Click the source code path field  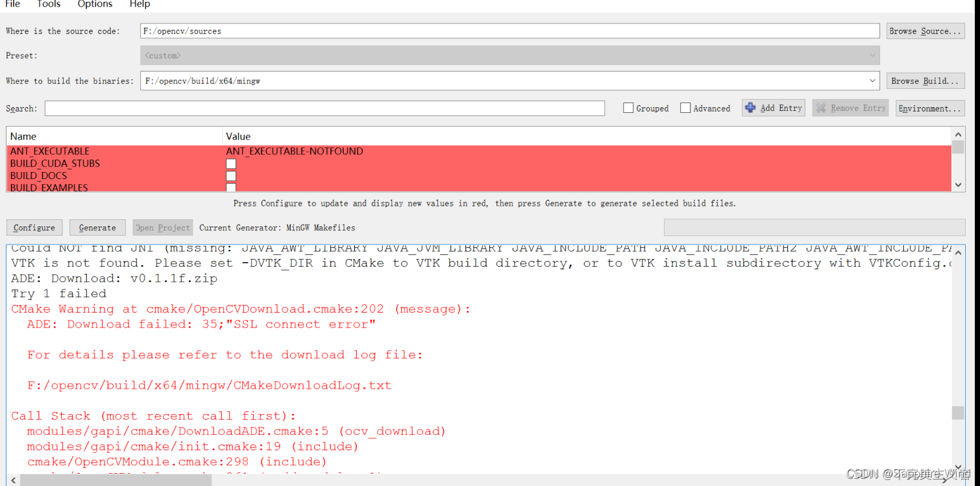[x=510, y=31]
